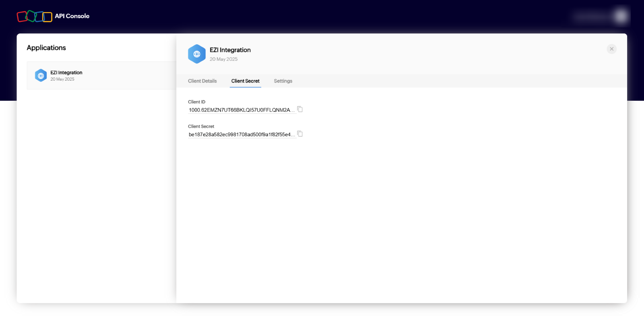Click the Client Secret field label

(x=201, y=127)
